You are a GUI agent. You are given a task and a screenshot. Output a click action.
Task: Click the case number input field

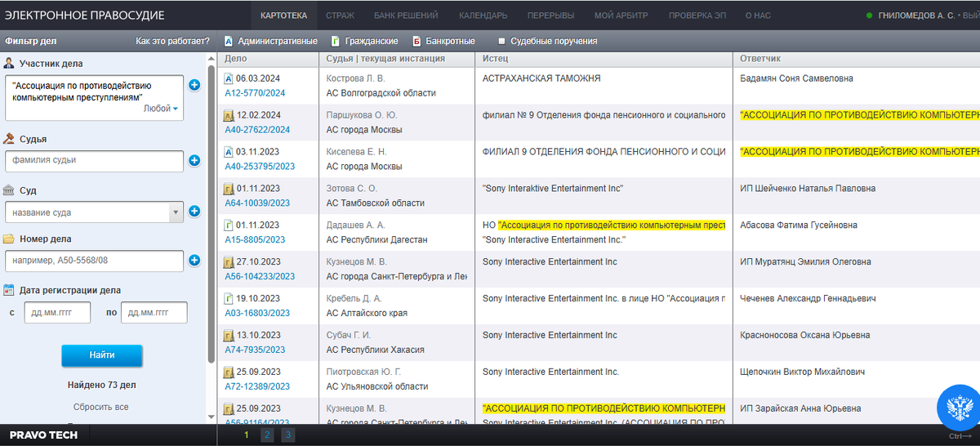click(x=94, y=261)
